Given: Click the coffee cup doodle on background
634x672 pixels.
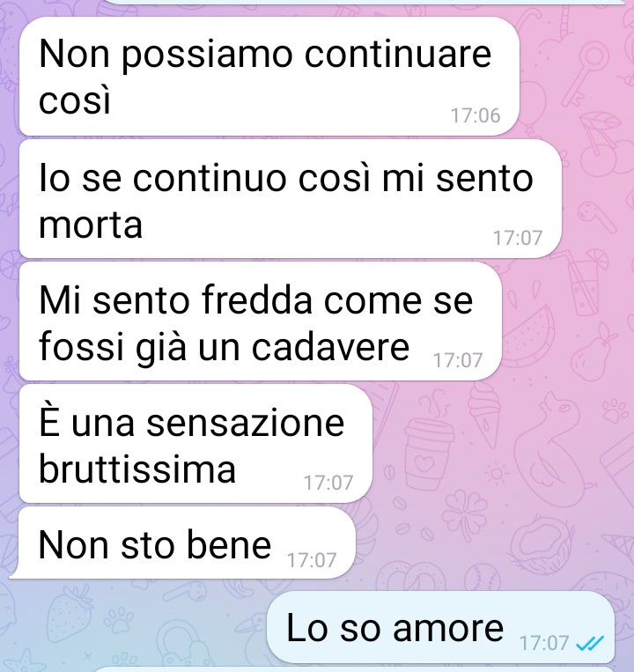Looking at the screenshot, I should [x=428, y=453].
